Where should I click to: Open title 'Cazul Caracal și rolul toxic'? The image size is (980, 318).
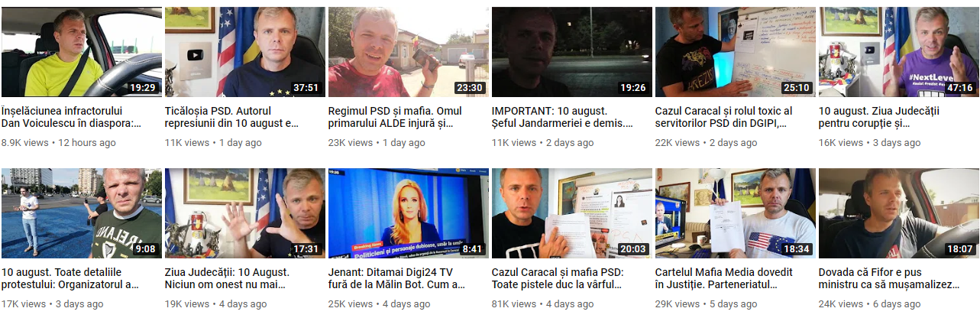724,117
